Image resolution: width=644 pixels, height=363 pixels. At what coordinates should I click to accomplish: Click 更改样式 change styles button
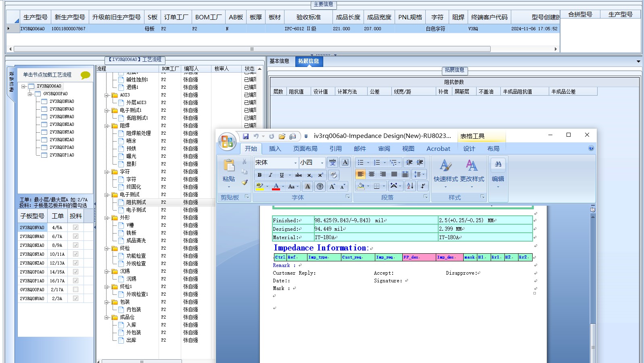coord(472,173)
